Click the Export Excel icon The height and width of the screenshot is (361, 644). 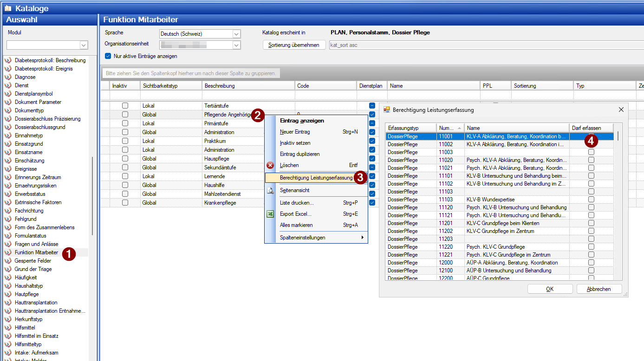[270, 214]
